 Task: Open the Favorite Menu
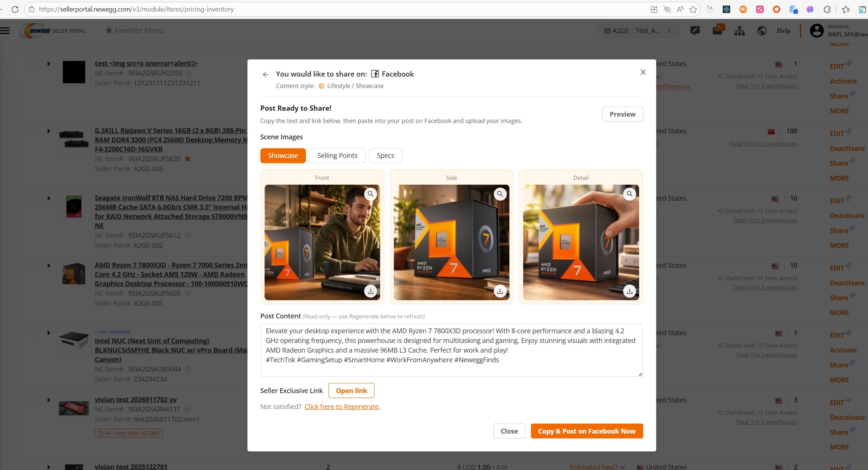point(135,30)
